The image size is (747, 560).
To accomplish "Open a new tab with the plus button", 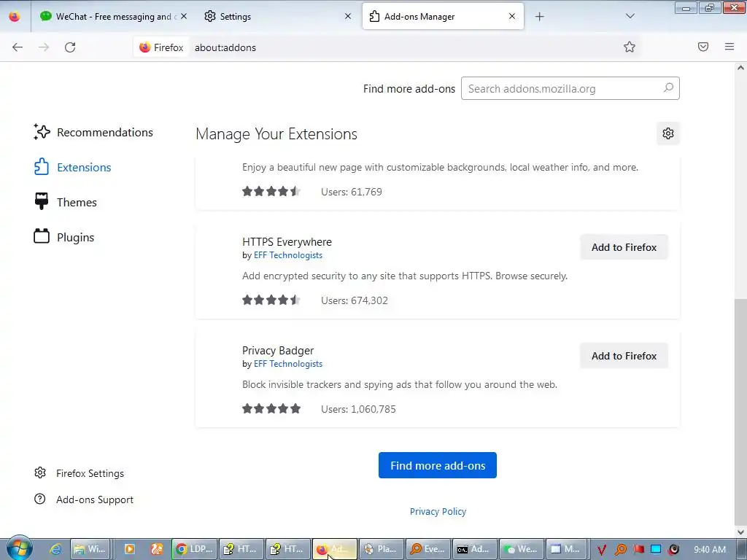I will 539,17.
